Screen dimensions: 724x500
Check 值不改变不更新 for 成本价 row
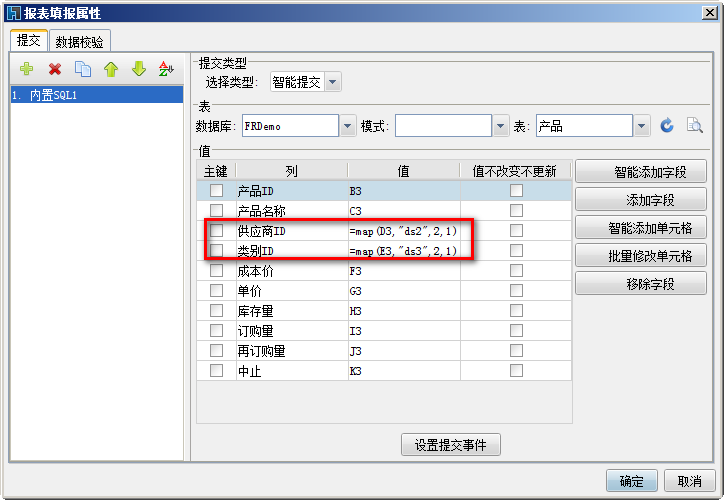pyautogui.click(x=516, y=271)
